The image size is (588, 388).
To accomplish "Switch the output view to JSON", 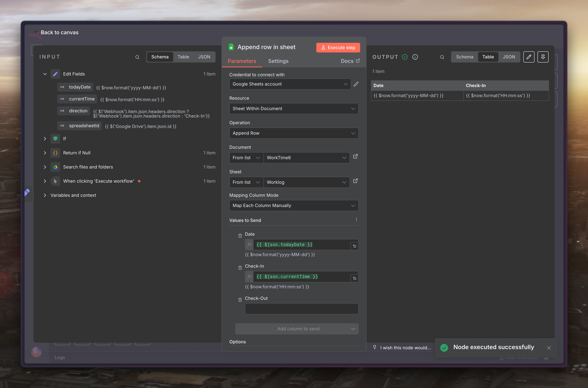I will pos(509,57).
